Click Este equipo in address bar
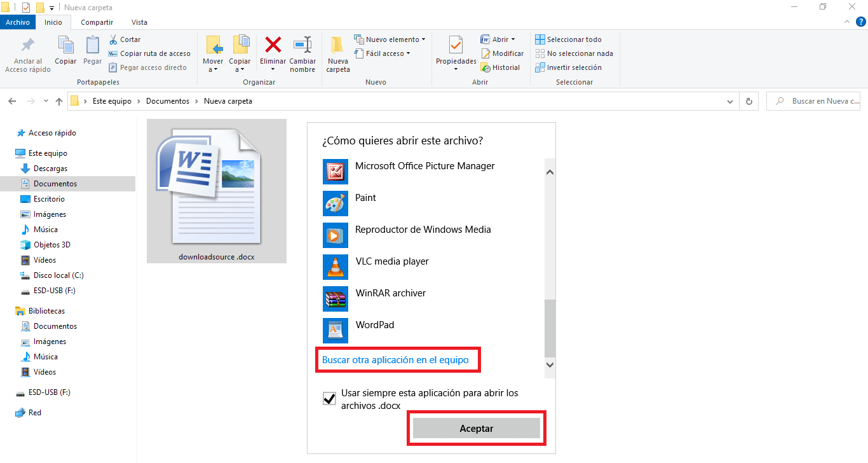 (112, 101)
